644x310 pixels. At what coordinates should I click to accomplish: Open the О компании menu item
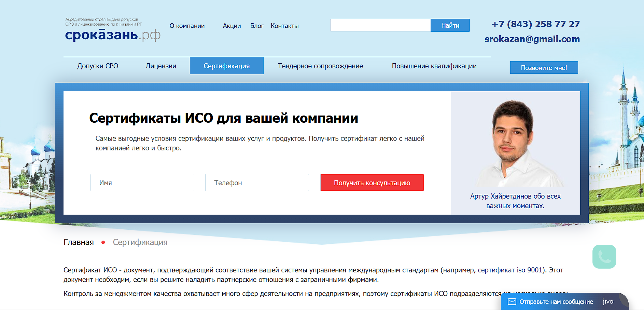tap(187, 26)
